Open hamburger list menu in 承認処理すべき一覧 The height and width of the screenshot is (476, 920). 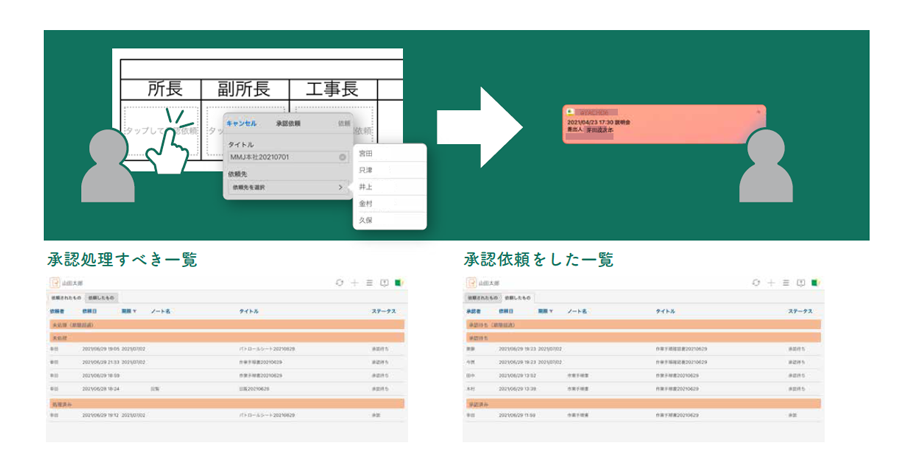[x=369, y=283]
